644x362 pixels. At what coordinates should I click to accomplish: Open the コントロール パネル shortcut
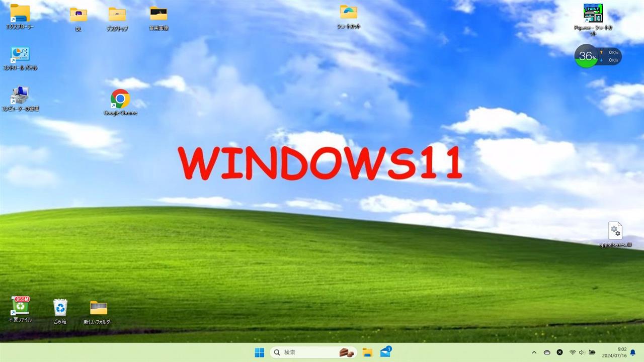20,58
